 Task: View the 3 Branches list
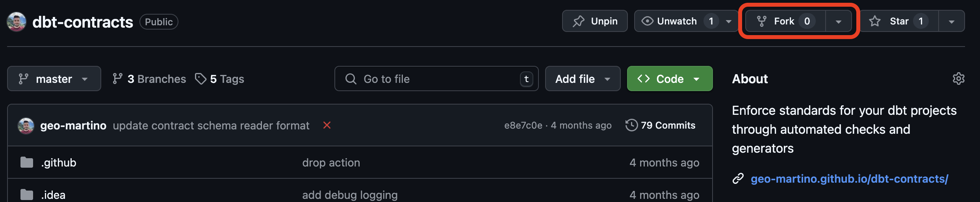point(149,79)
